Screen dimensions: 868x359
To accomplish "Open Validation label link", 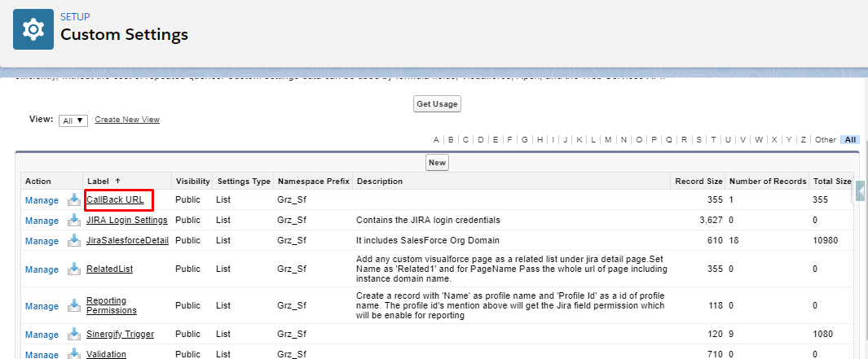I will [x=106, y=354].
